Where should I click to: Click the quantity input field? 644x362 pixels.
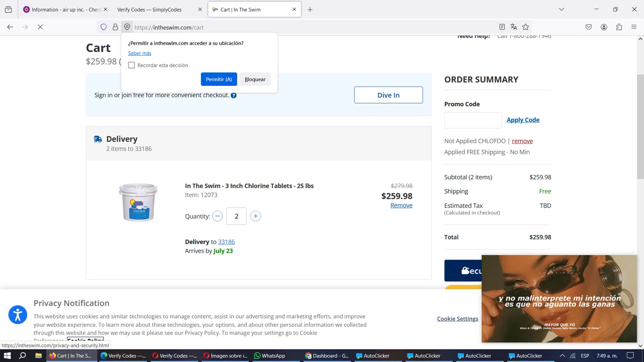(237, 216)
